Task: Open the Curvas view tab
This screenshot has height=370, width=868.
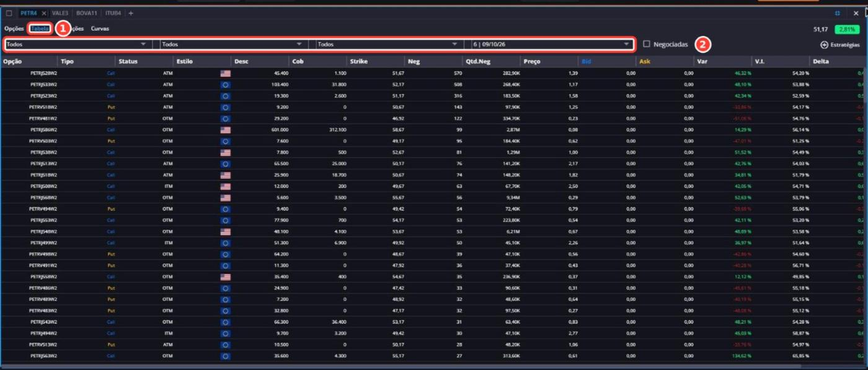Action: (x=100, y=29)
